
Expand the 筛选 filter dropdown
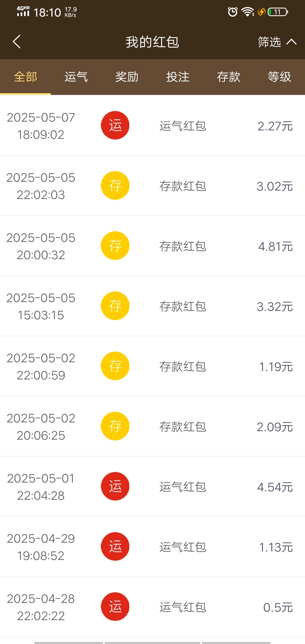click(x=269, y=42)
